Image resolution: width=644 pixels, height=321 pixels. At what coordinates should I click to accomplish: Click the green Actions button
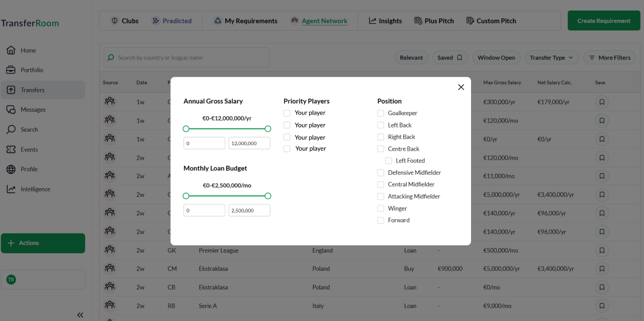pyautogui.click(x=43, y=243)
